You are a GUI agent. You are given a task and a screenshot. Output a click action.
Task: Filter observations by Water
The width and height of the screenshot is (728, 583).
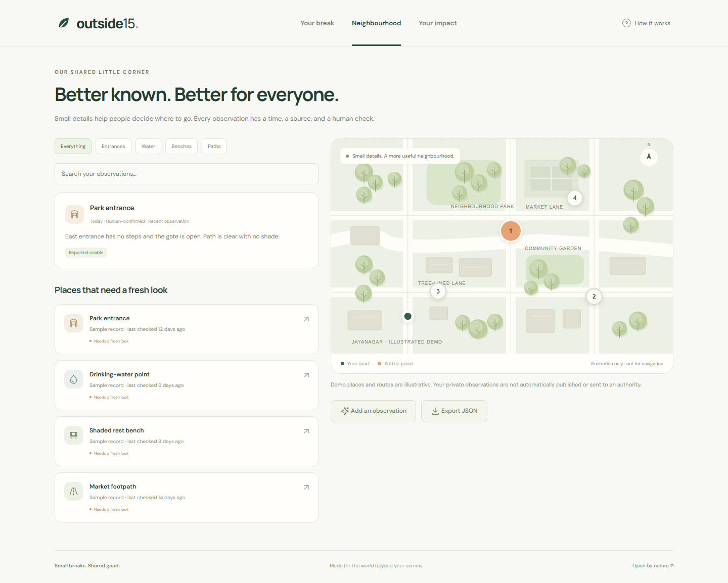[148, 147]
